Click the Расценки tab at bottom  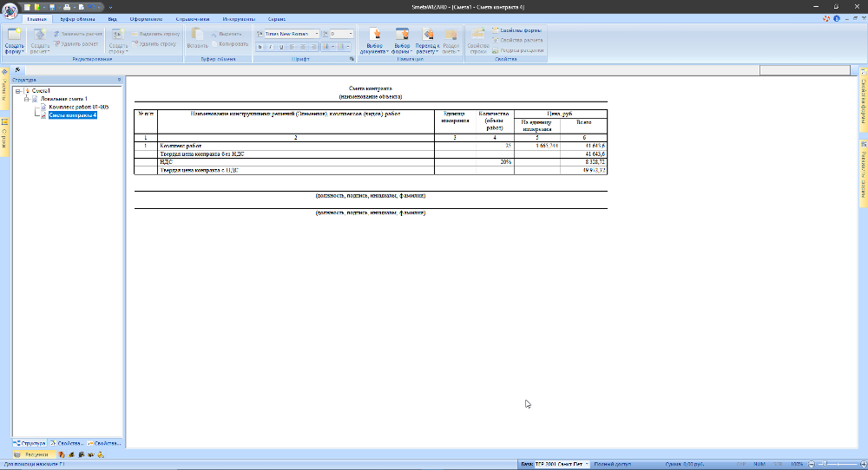33,454
